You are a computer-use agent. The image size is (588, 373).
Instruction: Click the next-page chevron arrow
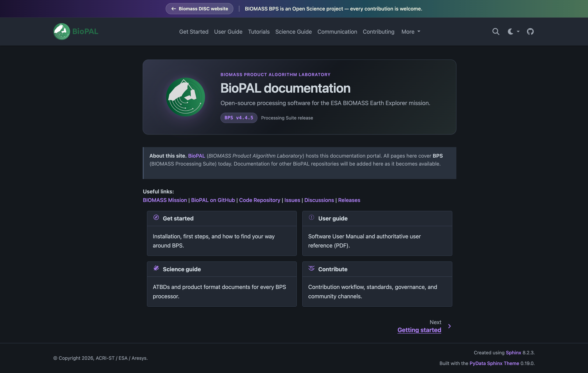coord(449,326)
